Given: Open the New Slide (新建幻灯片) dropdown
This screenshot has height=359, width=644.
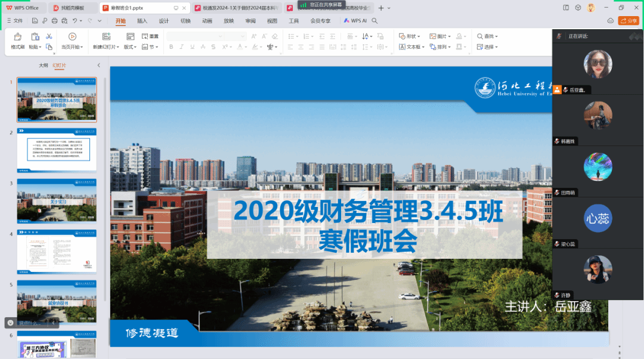Looking at the screenshot, I should [106, 47].
